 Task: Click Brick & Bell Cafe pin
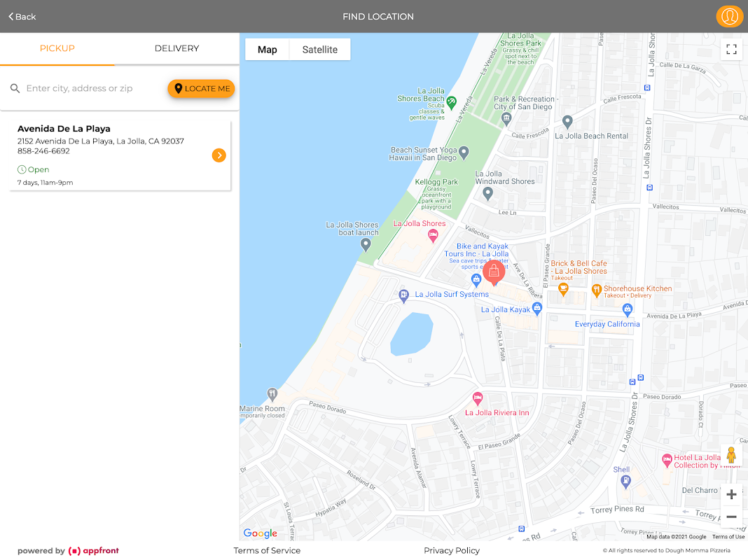coord(563,289)
